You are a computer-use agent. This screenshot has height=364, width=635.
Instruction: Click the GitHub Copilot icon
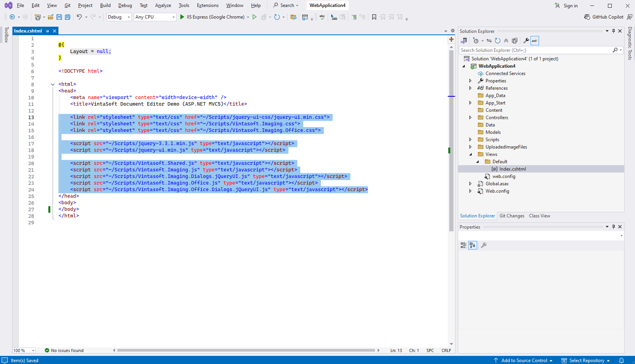pos(587,17)
